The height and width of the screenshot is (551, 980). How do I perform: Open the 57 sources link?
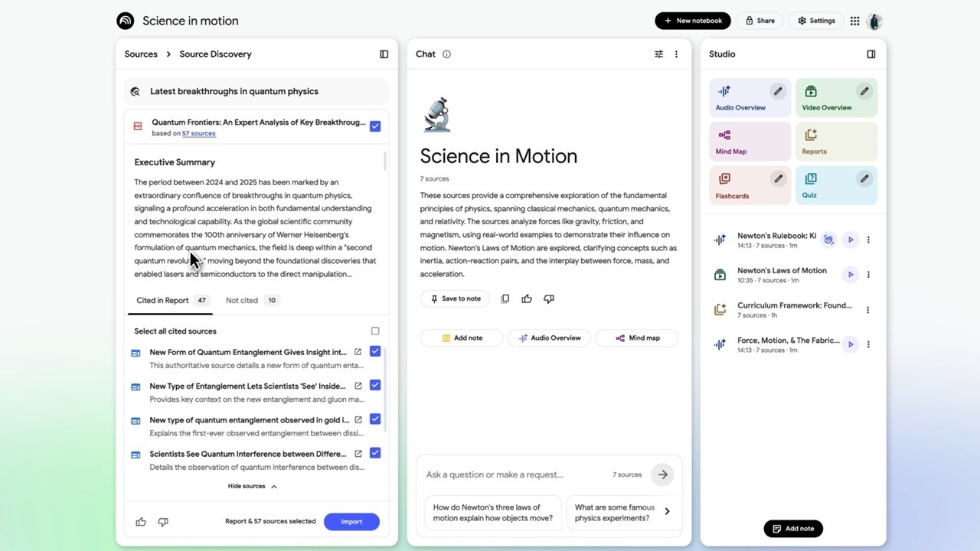[x=198, y=134]
